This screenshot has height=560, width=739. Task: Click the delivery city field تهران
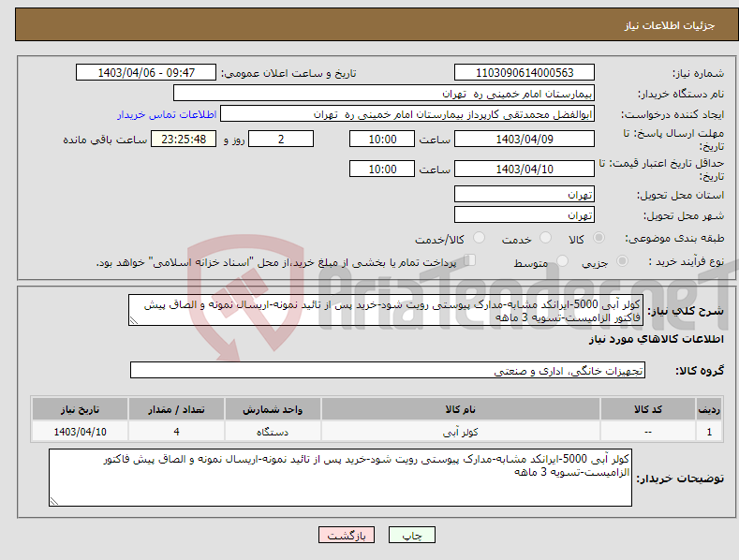tap(525, 215)
